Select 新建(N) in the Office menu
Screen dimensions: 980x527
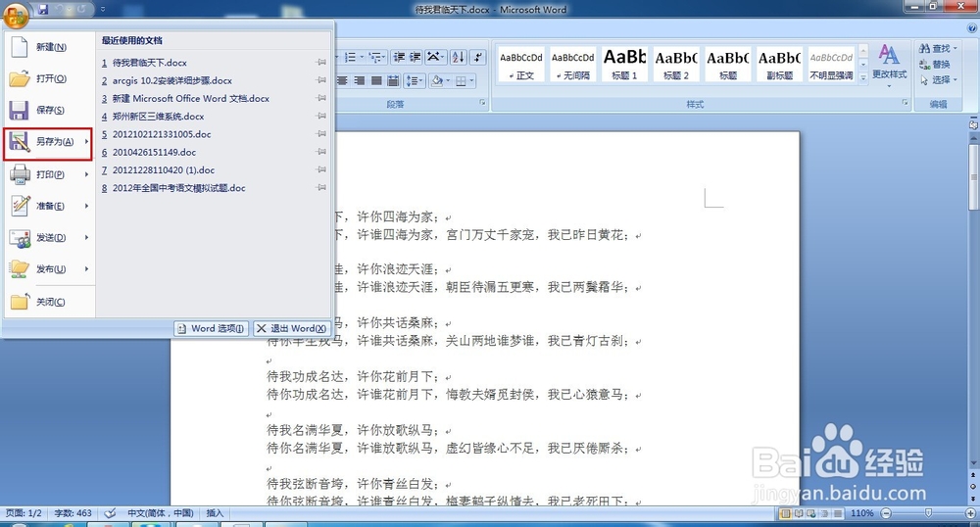coord(49,47)
